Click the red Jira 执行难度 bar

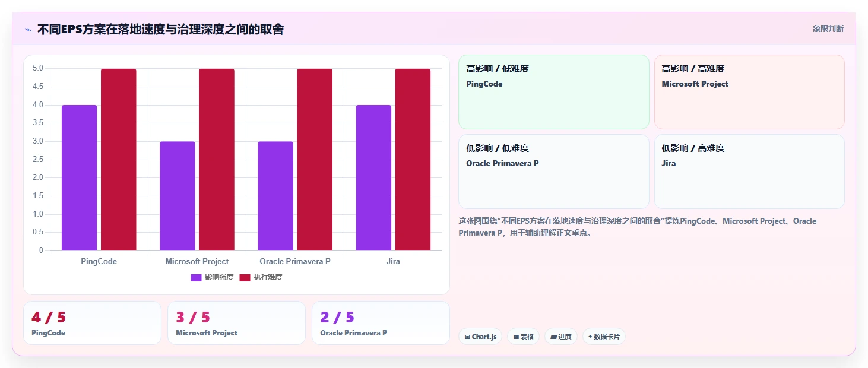(413, 160)
